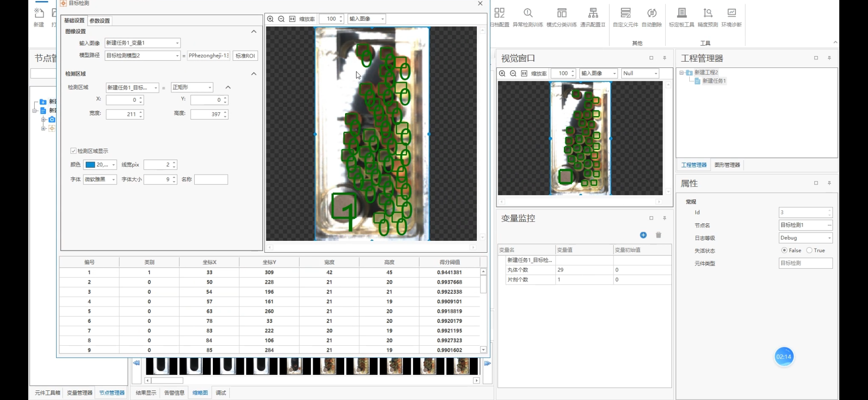Collapse the 新建工程2 tree node

(682, 73)
